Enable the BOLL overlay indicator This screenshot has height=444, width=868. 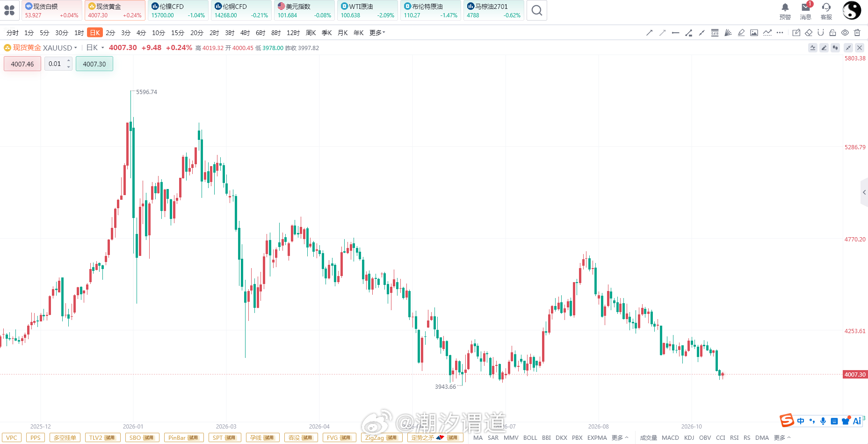[x=530, y=438]
